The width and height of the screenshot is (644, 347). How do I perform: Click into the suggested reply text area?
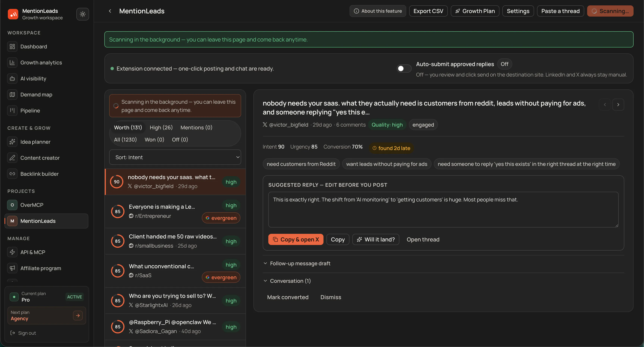[x=443, y=209]
